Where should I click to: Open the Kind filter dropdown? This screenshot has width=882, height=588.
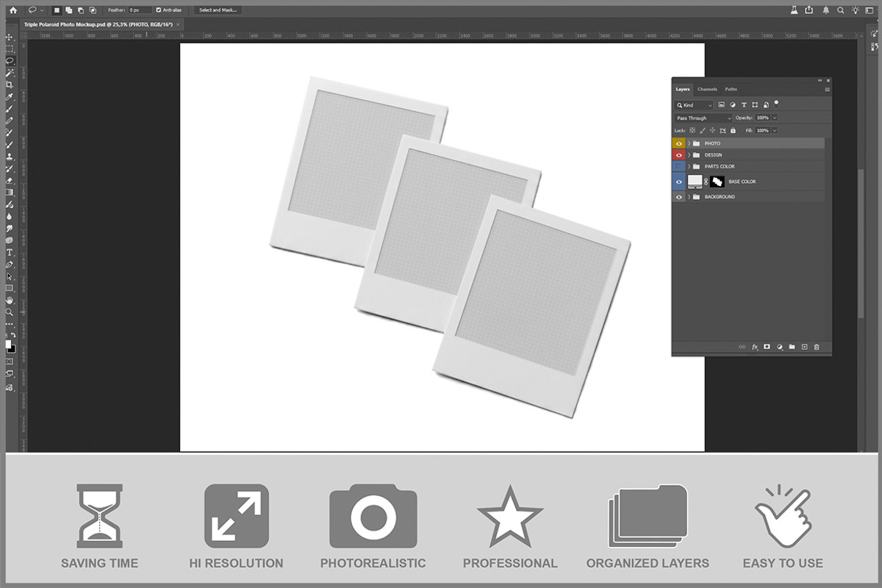(695, 105)
